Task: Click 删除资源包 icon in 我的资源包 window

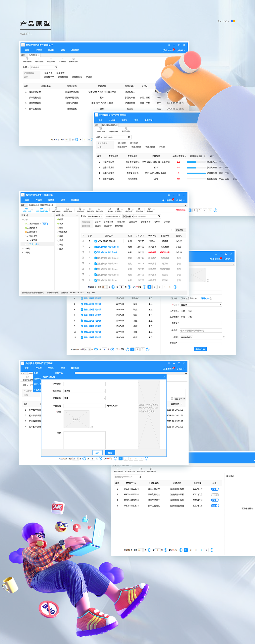Action: (x=51, y=59)
